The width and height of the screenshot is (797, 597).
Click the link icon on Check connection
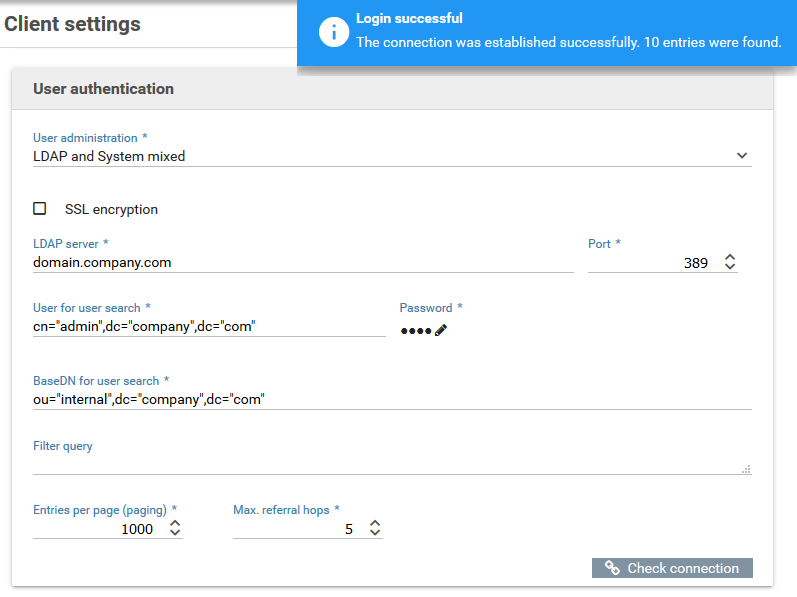click(612, 568)
